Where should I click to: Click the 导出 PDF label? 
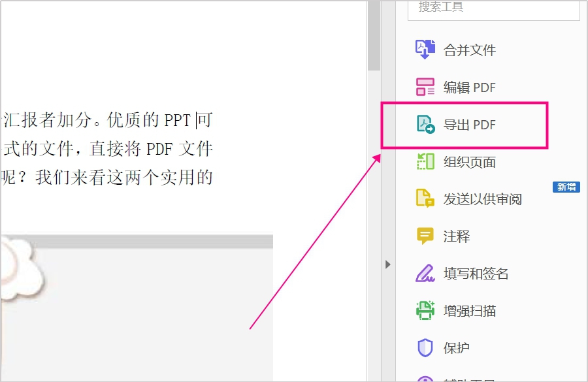(470, 125)
